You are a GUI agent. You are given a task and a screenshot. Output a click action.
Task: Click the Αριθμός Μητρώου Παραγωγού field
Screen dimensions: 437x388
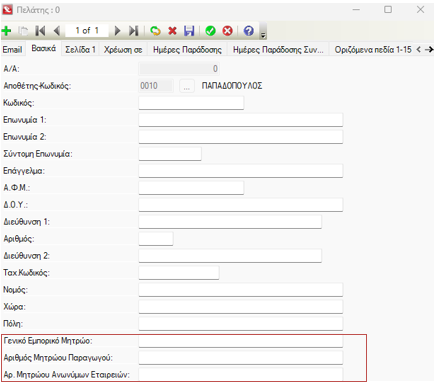tap(241, 358)
